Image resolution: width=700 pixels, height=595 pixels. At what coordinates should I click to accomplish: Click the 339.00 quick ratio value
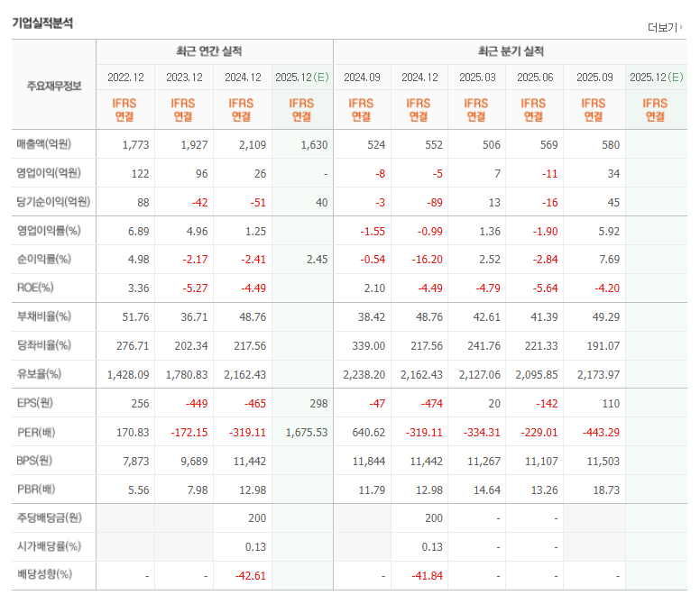pyautogui.click(x=368, y=346)
